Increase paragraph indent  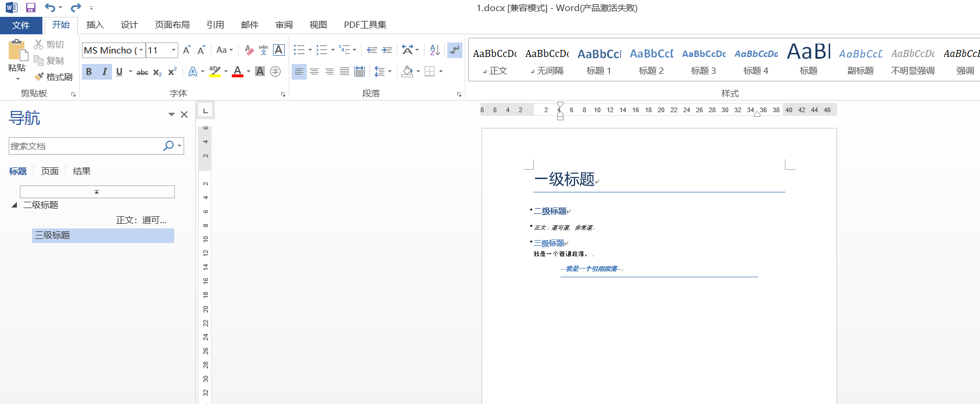[x=387, y=50]
